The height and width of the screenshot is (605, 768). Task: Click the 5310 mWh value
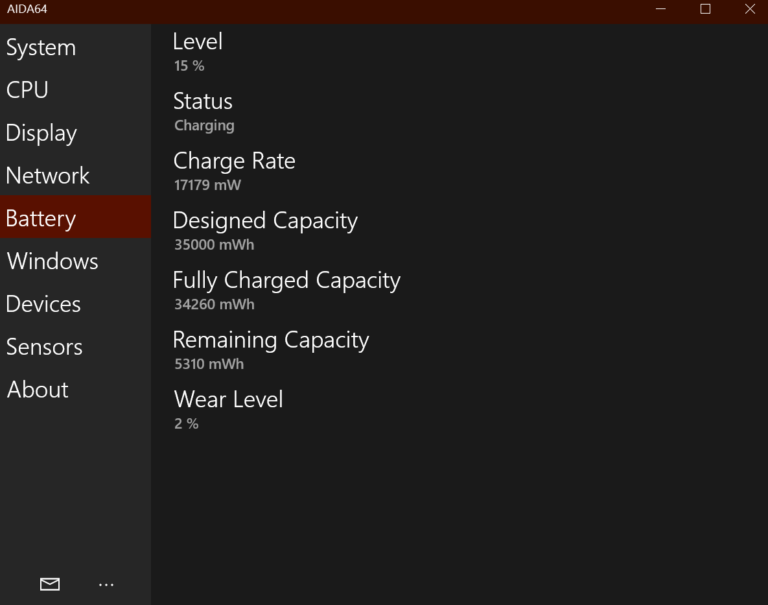point(209,364)
